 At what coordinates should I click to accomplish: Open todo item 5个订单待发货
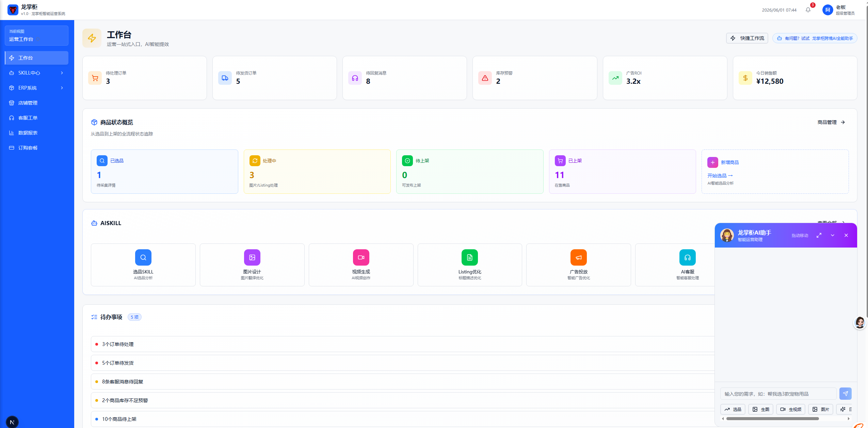point(403,363)
